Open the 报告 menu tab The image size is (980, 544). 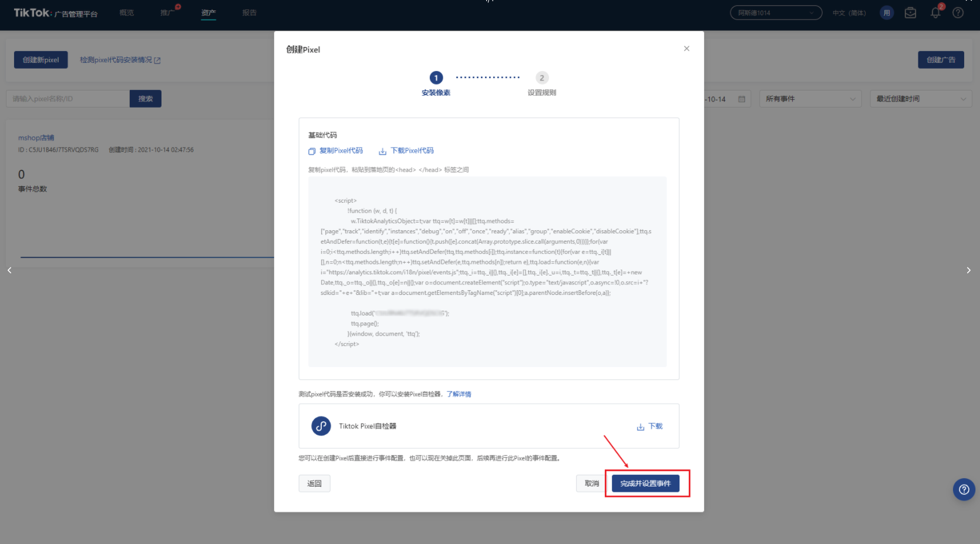point(250,13)
